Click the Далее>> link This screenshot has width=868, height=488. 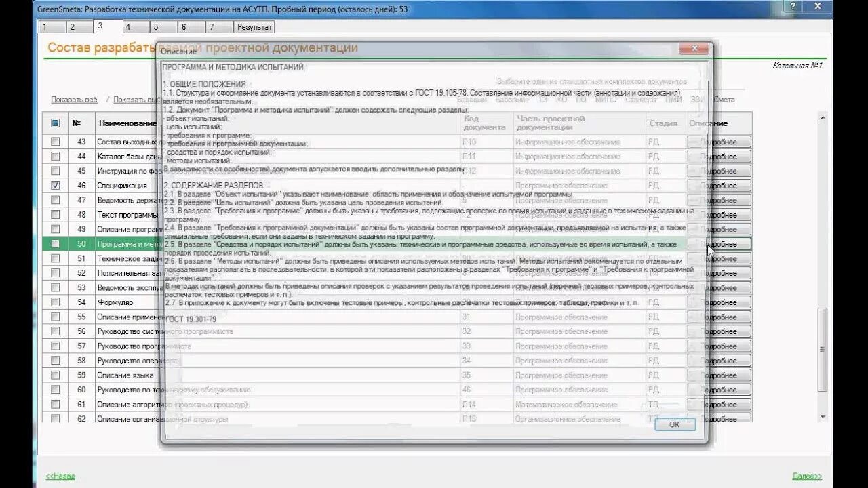point(807,476)
